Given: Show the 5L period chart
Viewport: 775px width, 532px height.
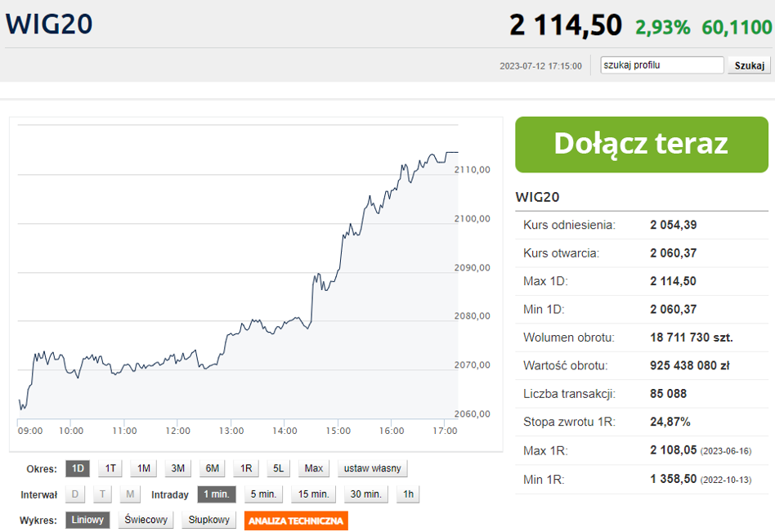Looking at the screenshot, I should coord(278,468).
